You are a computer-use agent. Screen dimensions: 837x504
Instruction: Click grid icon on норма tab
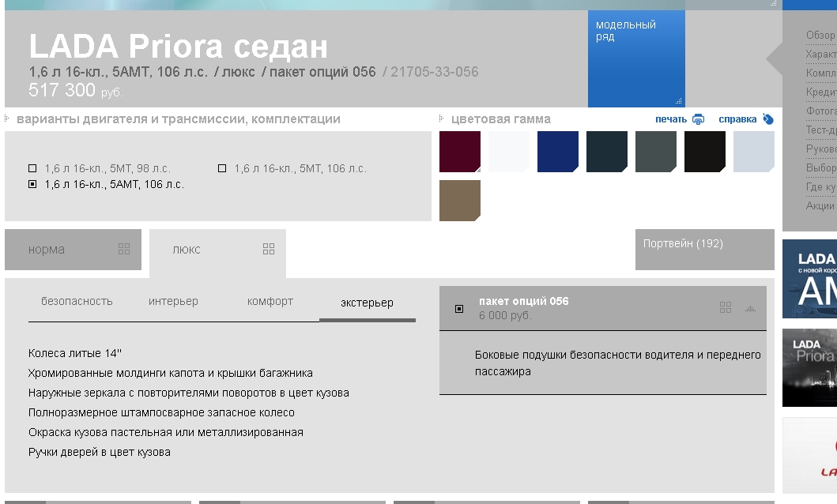point(124,249)
